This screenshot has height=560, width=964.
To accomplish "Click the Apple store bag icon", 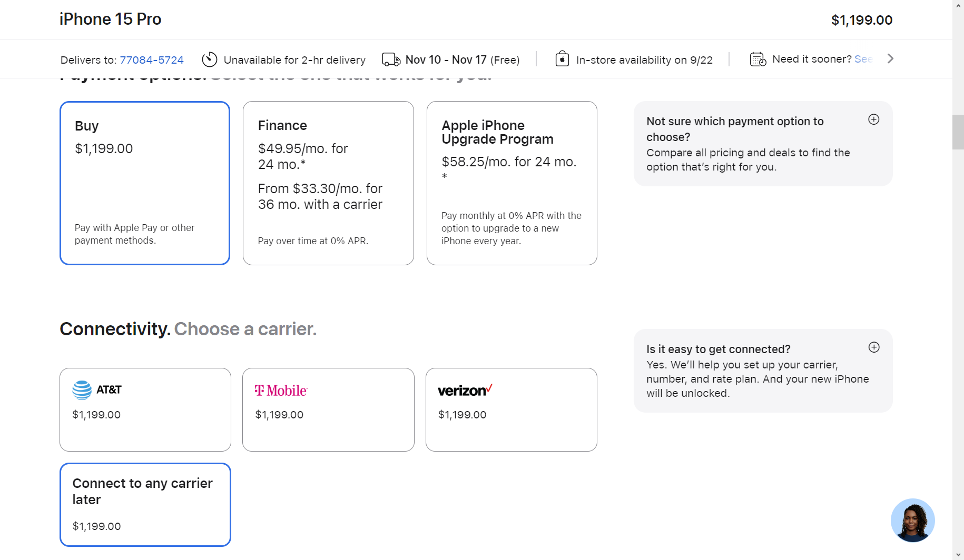I will click(x=562, y=58).
